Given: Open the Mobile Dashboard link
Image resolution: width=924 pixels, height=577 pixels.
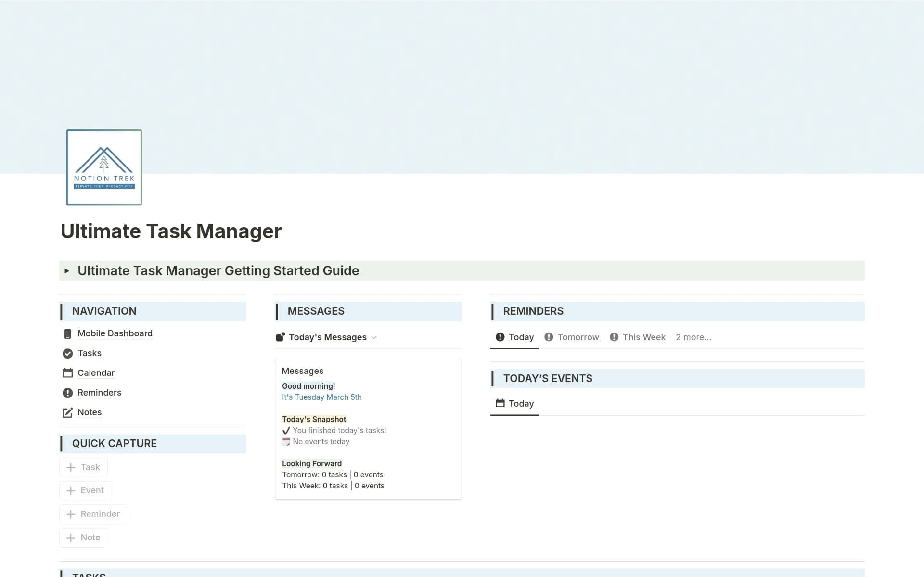Looking at the screenshot, I should pos(115,333).
